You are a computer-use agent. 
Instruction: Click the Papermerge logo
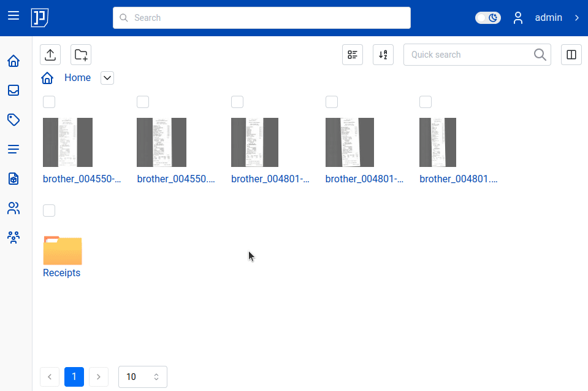39,18
